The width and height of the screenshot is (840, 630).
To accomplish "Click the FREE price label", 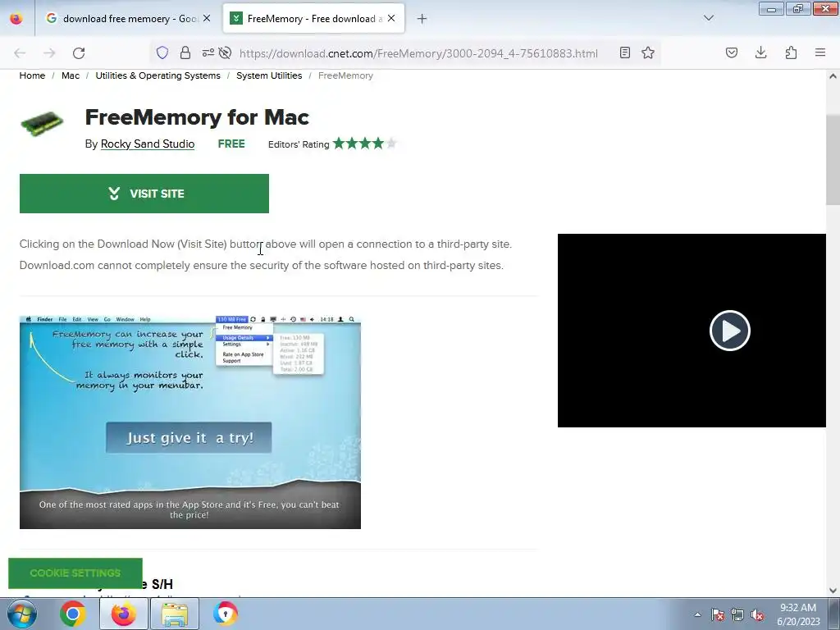I will [x=231, y=144].
